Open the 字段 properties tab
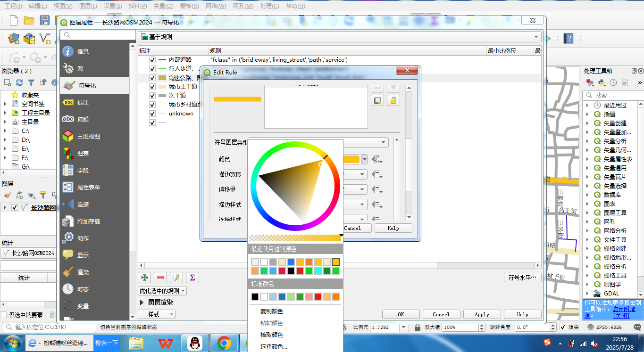The image size is (644, 352). 94,170
